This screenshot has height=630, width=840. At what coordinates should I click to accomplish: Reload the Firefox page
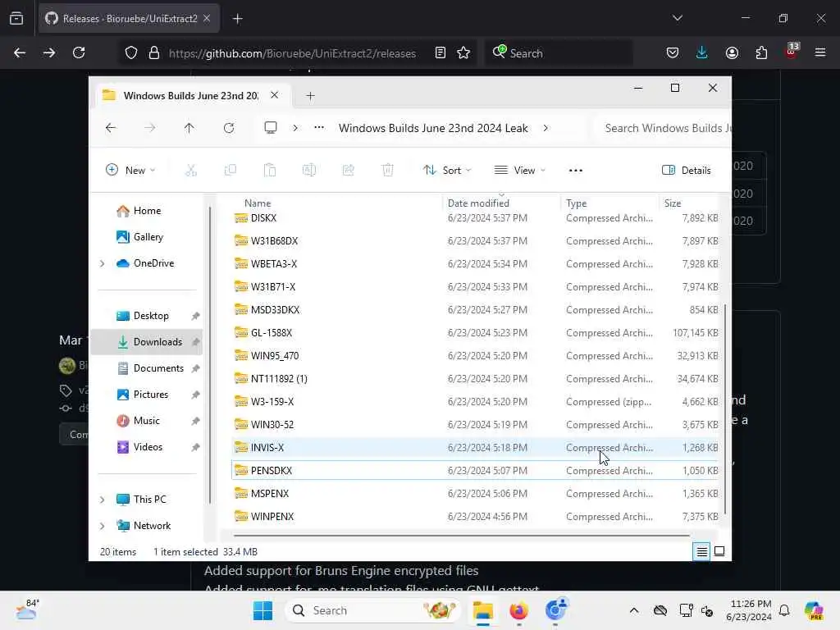(79, 53)
